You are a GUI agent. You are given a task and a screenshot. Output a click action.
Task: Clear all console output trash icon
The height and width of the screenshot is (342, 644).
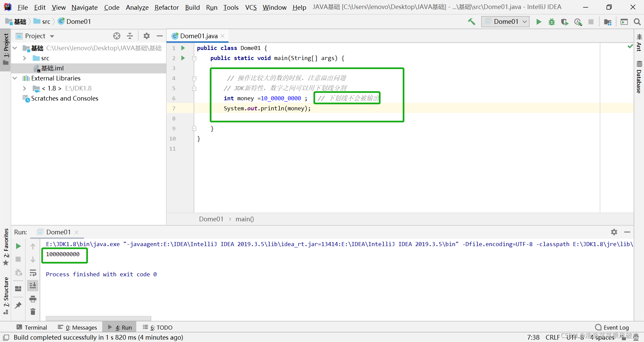[x=33, y=312]
